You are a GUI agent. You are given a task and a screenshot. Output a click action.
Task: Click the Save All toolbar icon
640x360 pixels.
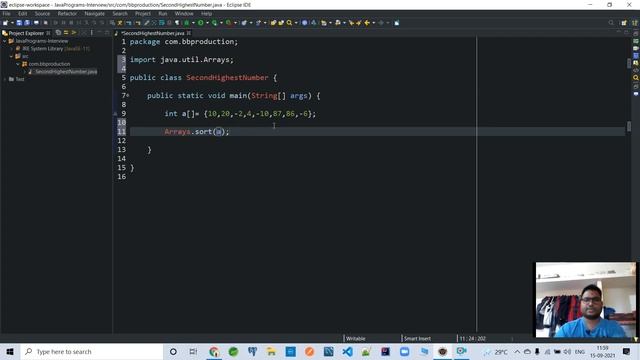(x=27, y=23)
